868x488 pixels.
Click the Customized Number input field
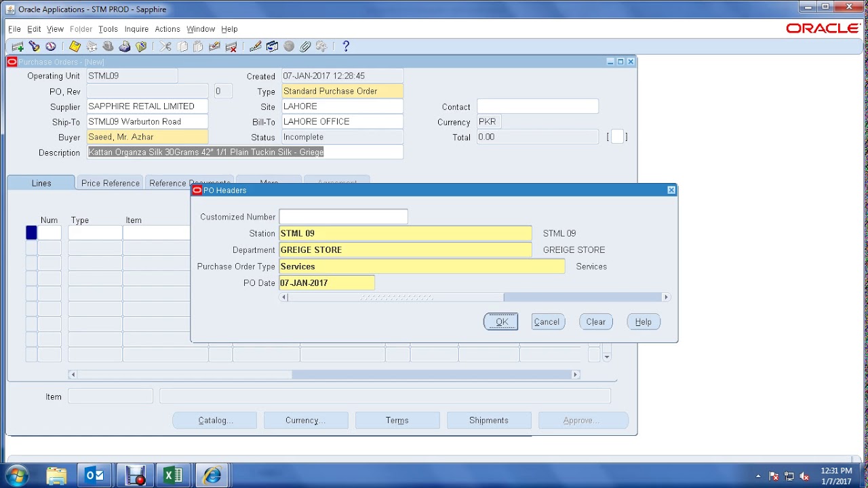pyautogui.click(x=344, y=217)
